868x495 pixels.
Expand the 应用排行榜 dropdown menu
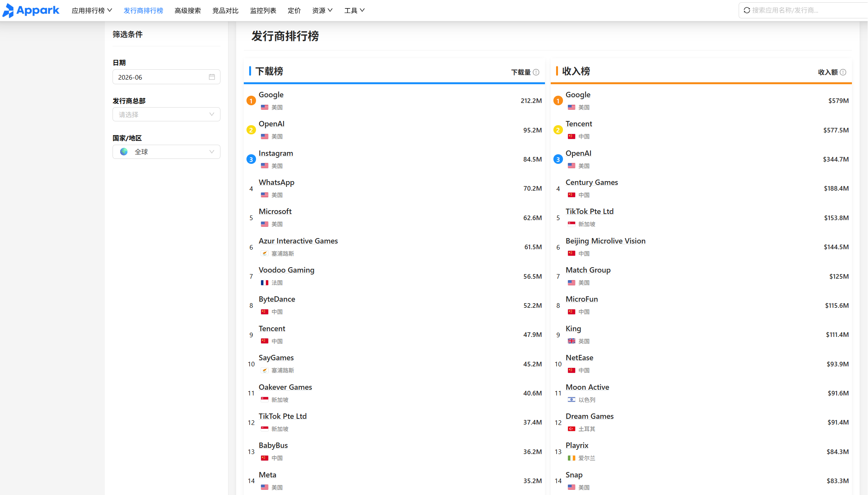click(92, 10)
